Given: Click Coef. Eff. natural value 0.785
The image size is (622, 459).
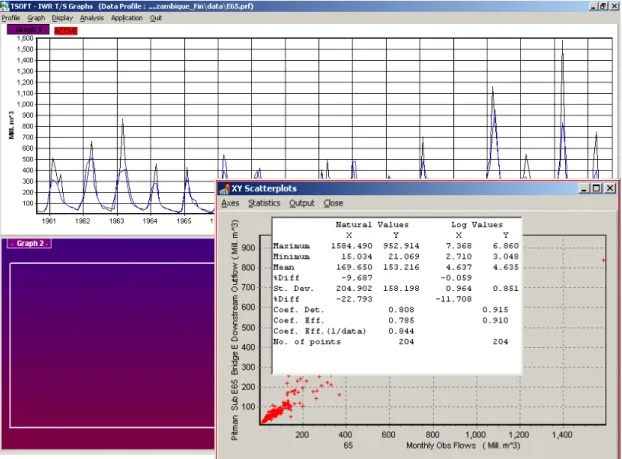Looking at the screenshot, I should pyautogui.click(x=401, y=321).
